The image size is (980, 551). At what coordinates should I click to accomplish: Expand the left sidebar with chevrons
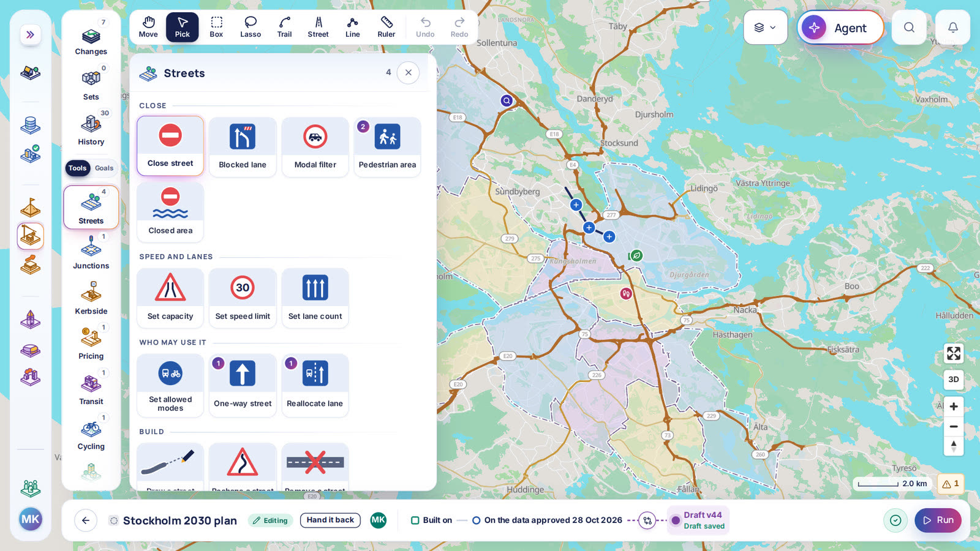(x=30, y=34)
